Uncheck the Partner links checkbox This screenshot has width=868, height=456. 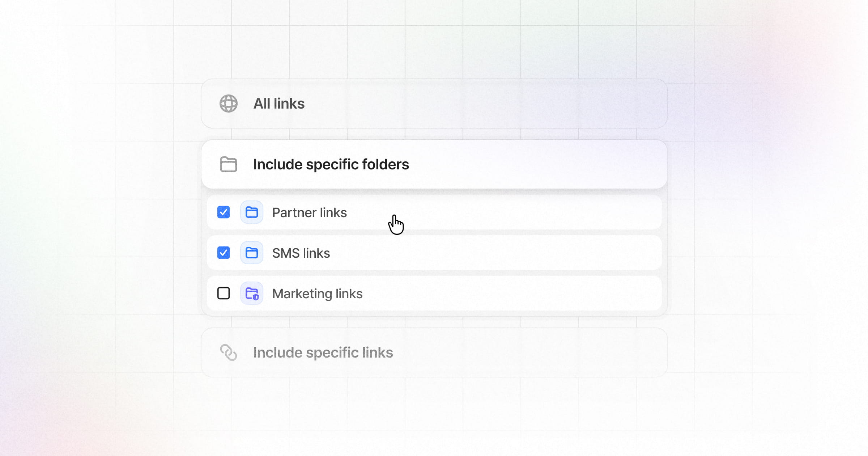point(224,212)
